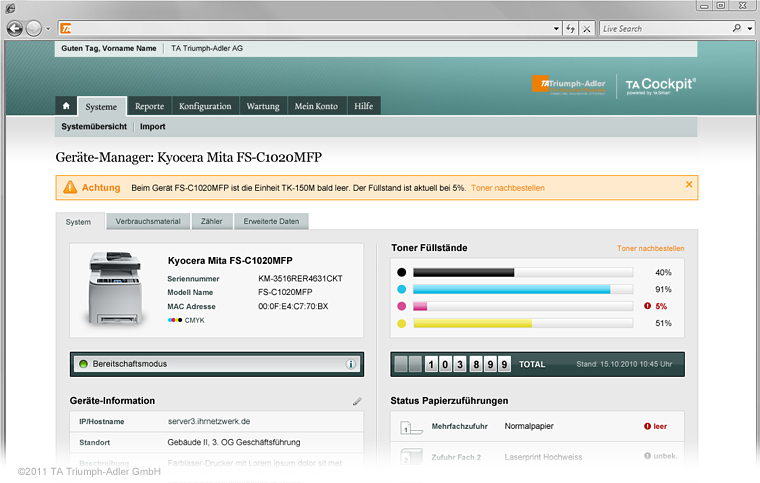Click the serial number KM-3516RER4631CKT

[300, 279]
